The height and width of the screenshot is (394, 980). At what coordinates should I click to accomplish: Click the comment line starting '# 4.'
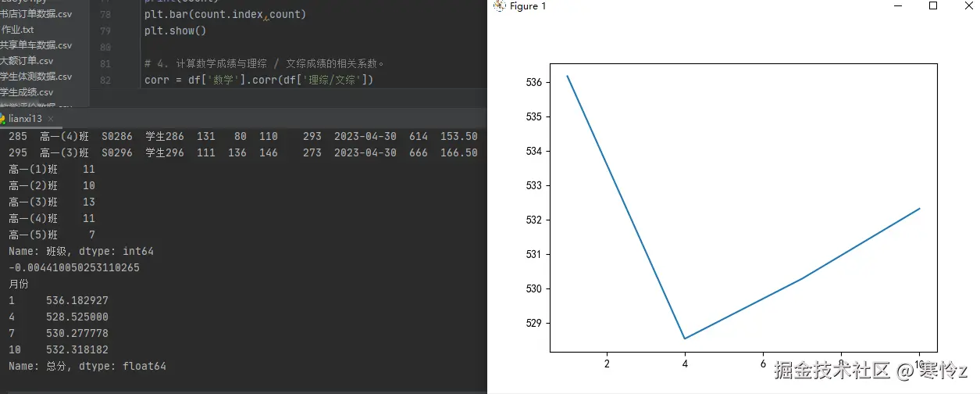[265, 64]
